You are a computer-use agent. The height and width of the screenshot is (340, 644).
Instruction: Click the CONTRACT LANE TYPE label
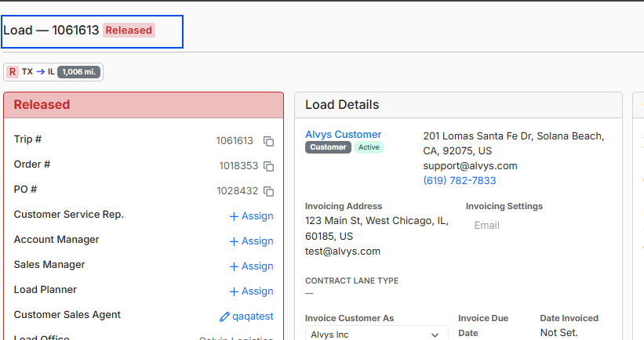coord(351,280)
